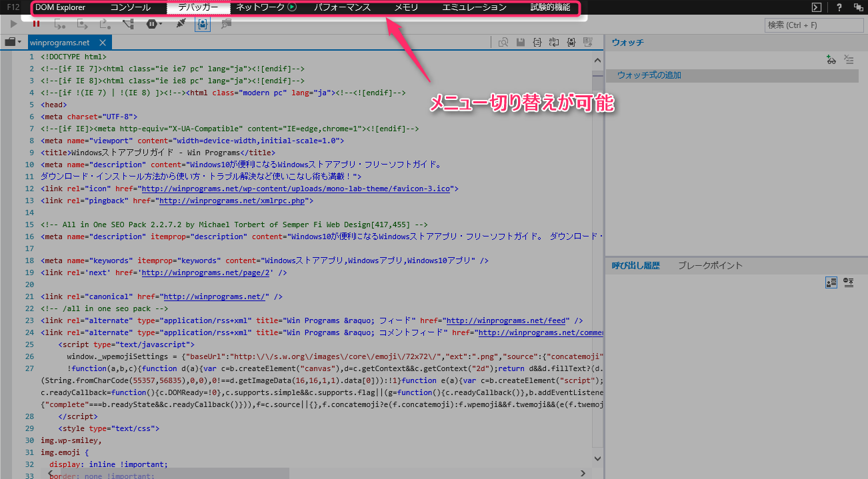Click the add watch glasses icon

(x=831, y=59)
